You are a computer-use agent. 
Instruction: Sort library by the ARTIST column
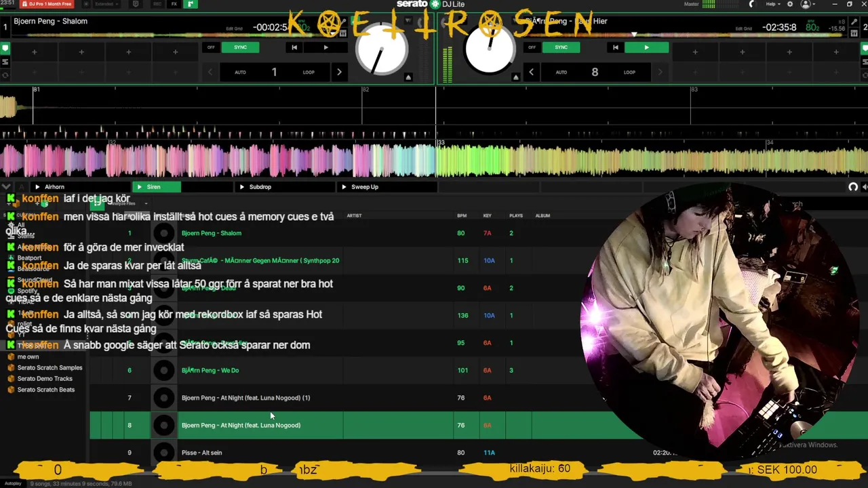pos(354,216)
